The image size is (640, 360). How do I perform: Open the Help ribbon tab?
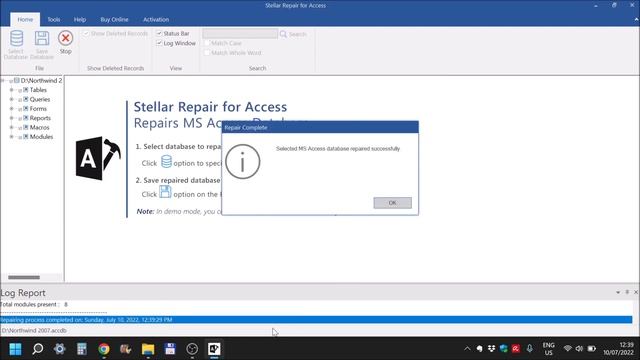pos(80,19)
